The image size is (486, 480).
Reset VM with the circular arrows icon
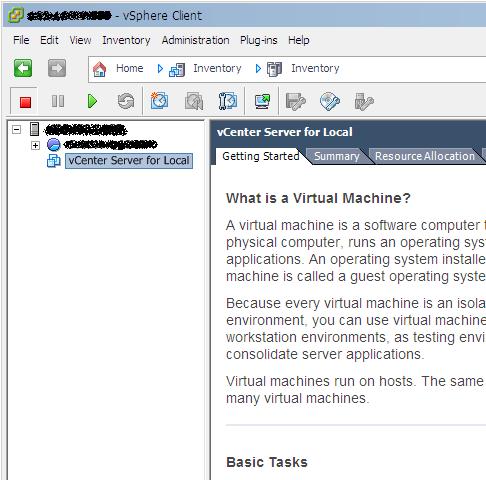[x=126, y=101]
